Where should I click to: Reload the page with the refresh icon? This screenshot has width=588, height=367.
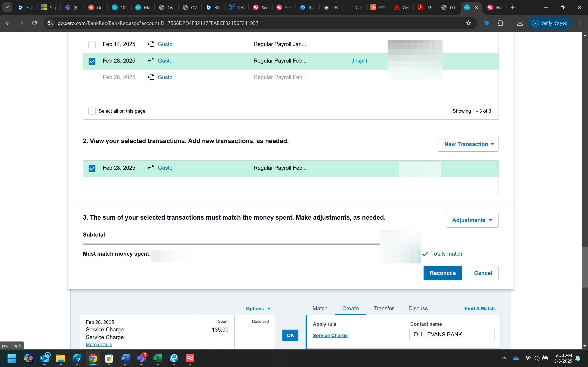point(35,23)
